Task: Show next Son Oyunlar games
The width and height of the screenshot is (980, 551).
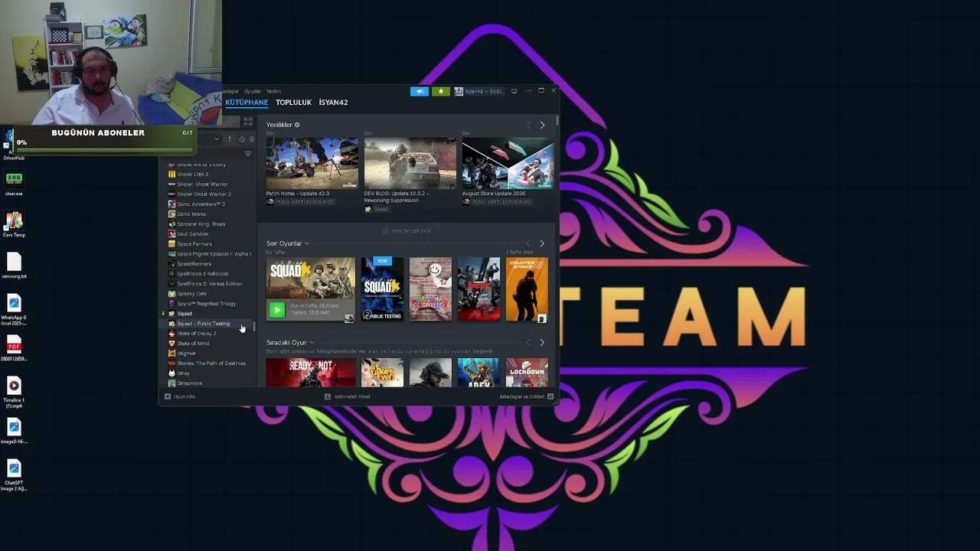Action: (x=542, y=243)
